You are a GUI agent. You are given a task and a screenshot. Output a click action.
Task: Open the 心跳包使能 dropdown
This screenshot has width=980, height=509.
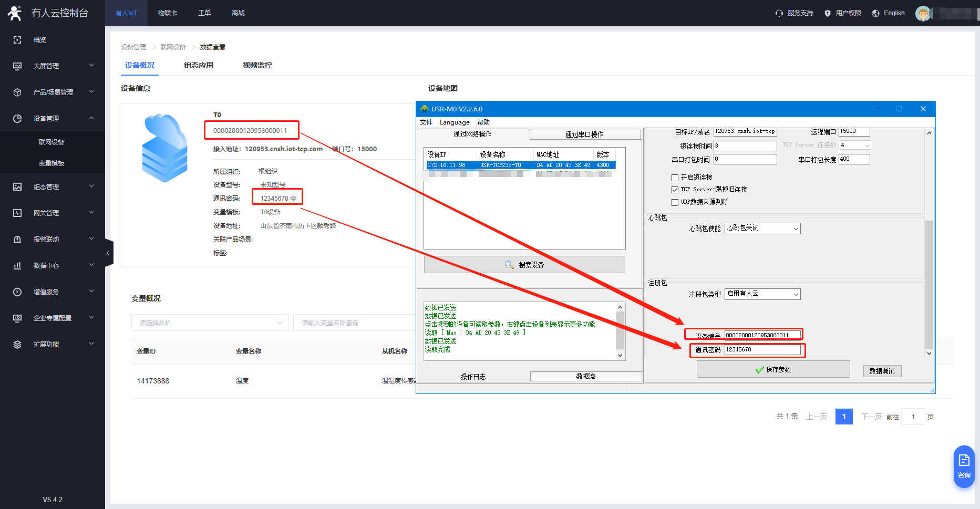click(762, 228)
